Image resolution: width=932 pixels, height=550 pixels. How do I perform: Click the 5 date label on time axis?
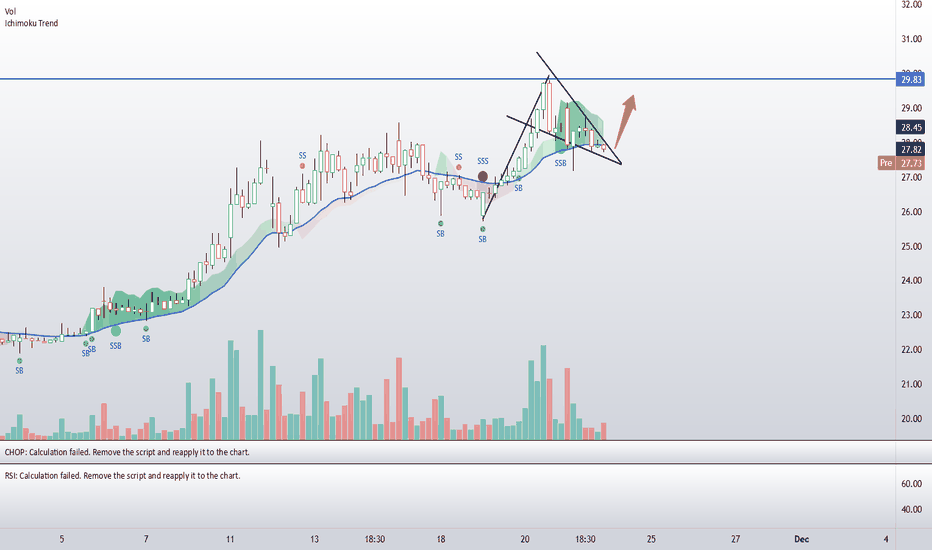[x=62, y=539]
